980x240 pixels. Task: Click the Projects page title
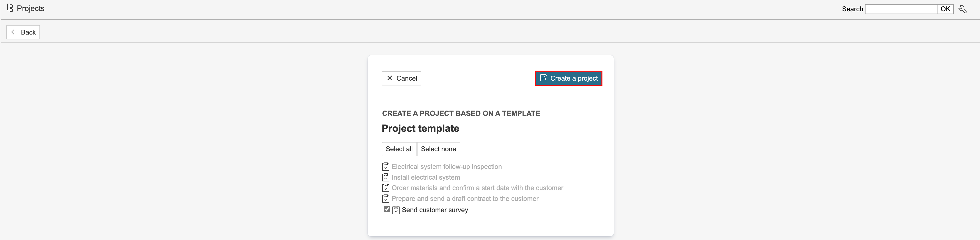30,8
